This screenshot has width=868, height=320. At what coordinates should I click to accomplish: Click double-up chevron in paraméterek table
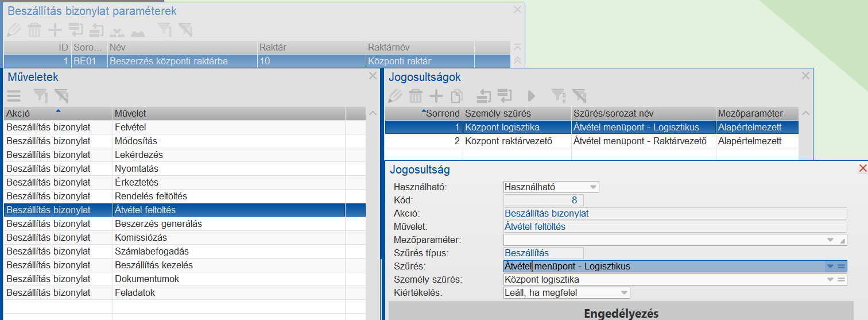pos(517,60)
